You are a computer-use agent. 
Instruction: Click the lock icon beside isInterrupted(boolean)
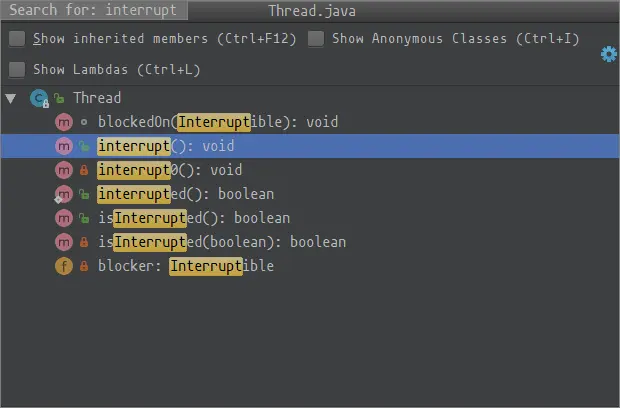[84, 242]
